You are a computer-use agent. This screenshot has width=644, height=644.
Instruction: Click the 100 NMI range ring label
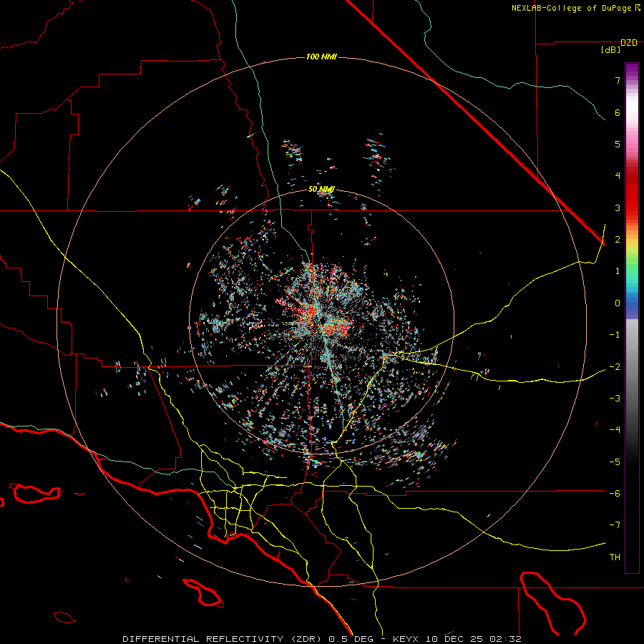[321, 57]
